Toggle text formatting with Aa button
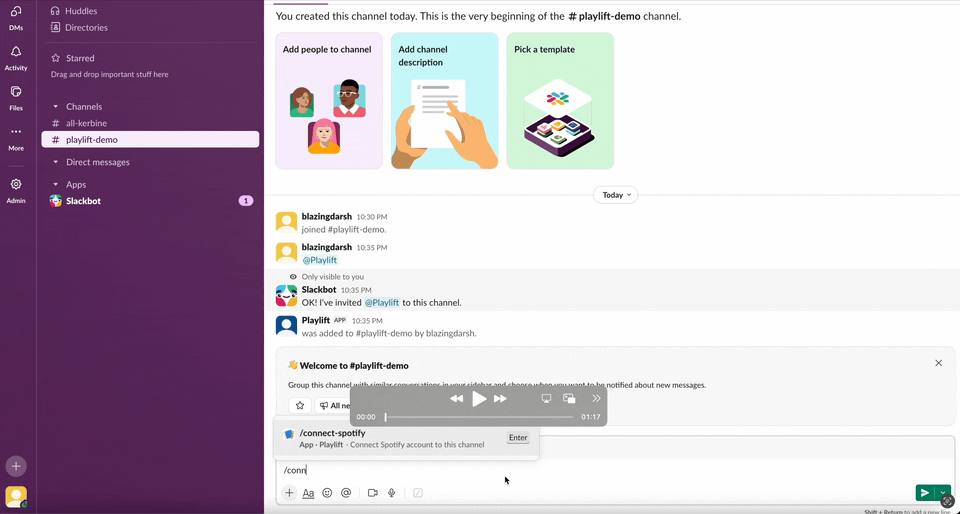This screenshot has width=960, height=514. point(308,493)
